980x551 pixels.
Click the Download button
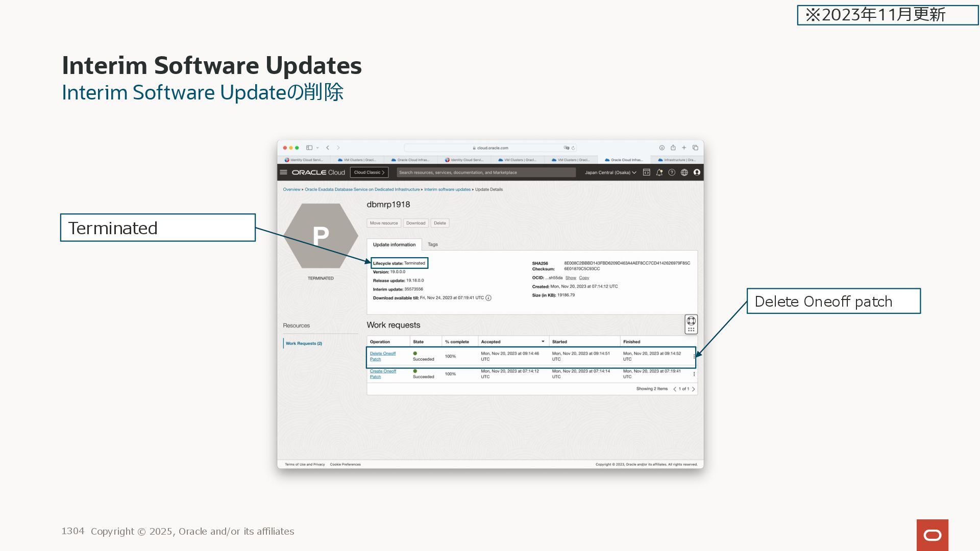tap(415, 223)
